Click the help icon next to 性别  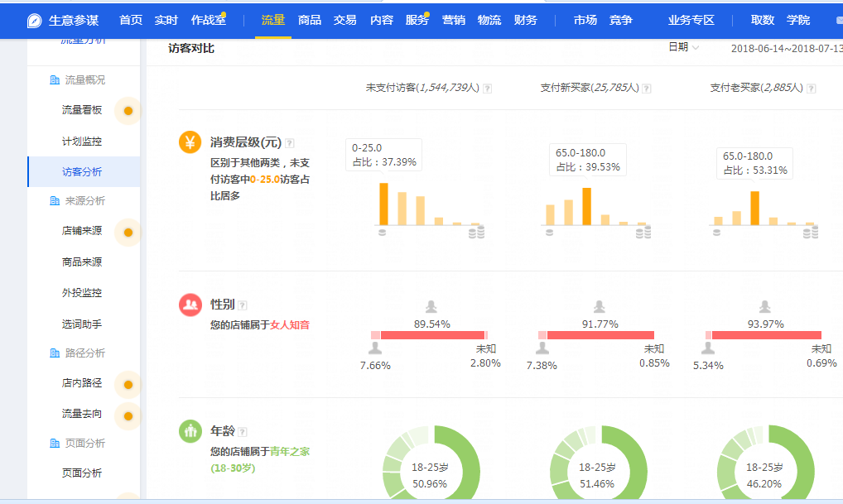pos(243,305)
